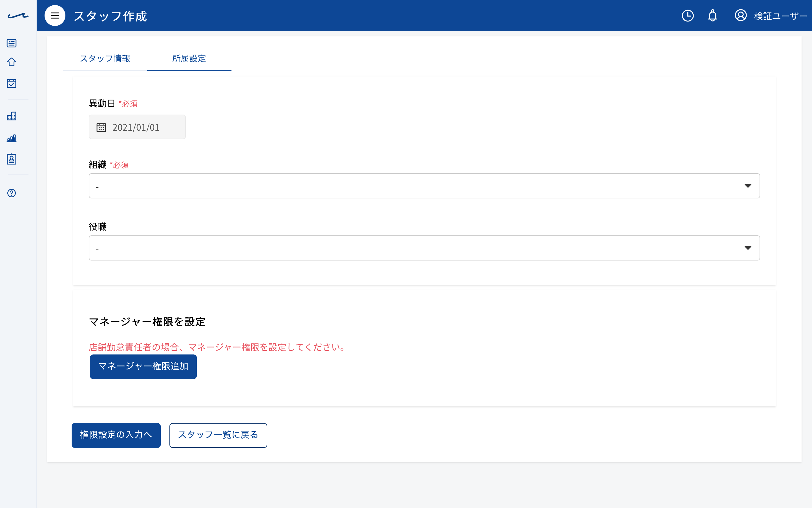
Task: Open the calendar check sidebar icon
Action: tap(12, 83)
